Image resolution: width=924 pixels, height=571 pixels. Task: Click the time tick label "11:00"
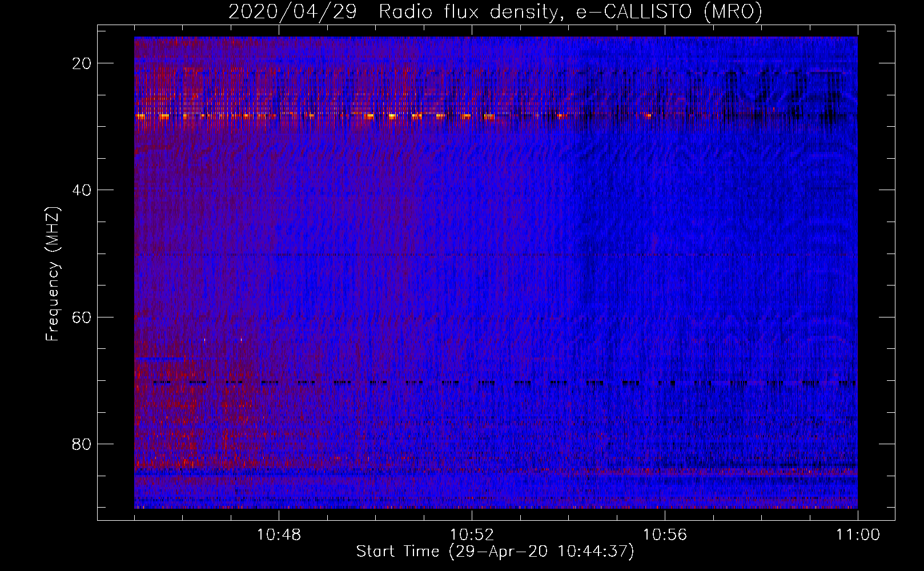tap(858, 534)
